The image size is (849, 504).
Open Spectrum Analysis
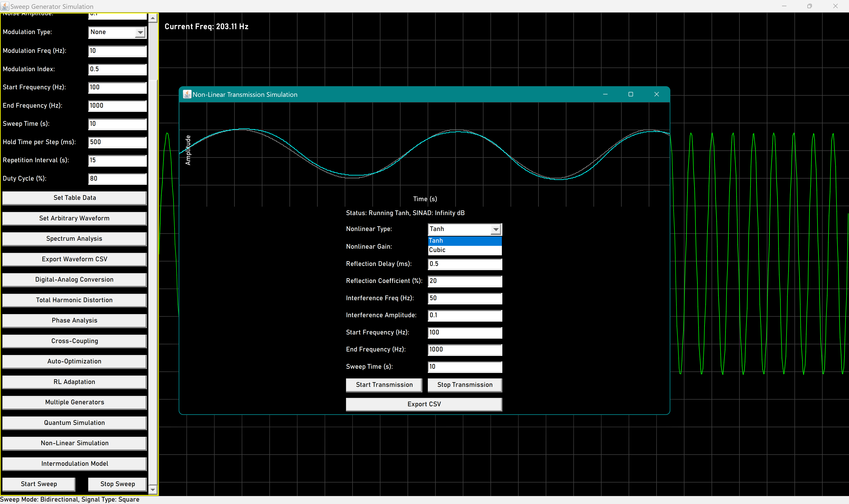(x=74, y=239)
